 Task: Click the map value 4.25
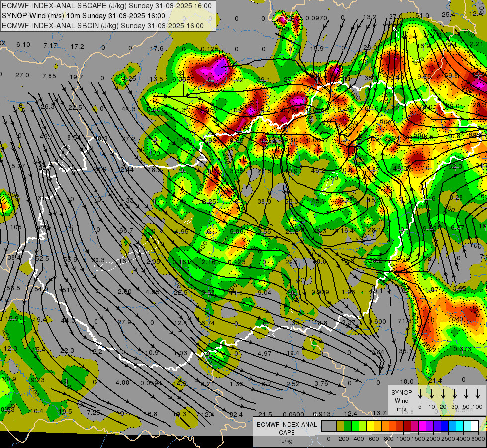(129, 78)
